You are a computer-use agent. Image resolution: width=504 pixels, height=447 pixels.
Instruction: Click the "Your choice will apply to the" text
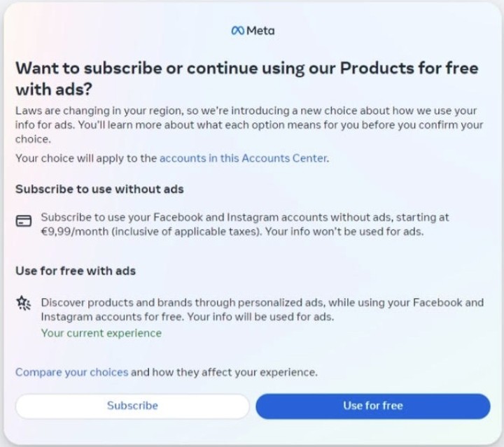pos(87,158)
